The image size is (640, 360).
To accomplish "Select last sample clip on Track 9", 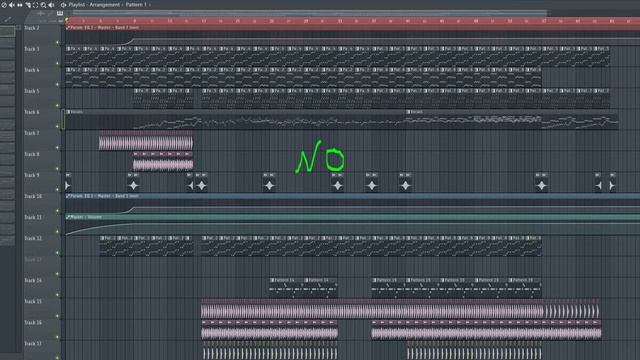I will click(613, 182).
